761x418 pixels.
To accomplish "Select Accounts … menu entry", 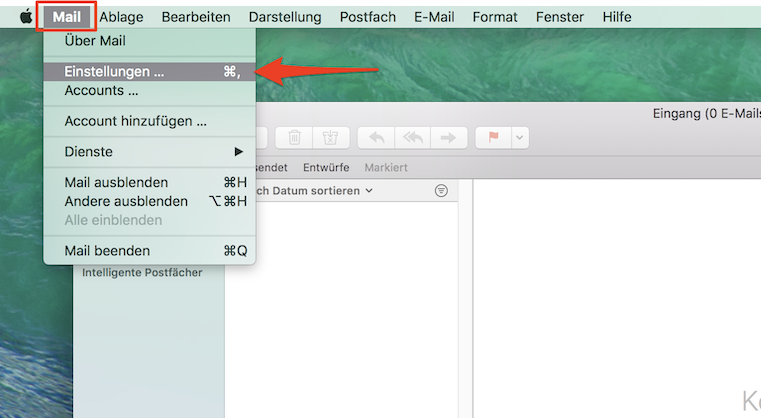I will click(x=149, y=90).
